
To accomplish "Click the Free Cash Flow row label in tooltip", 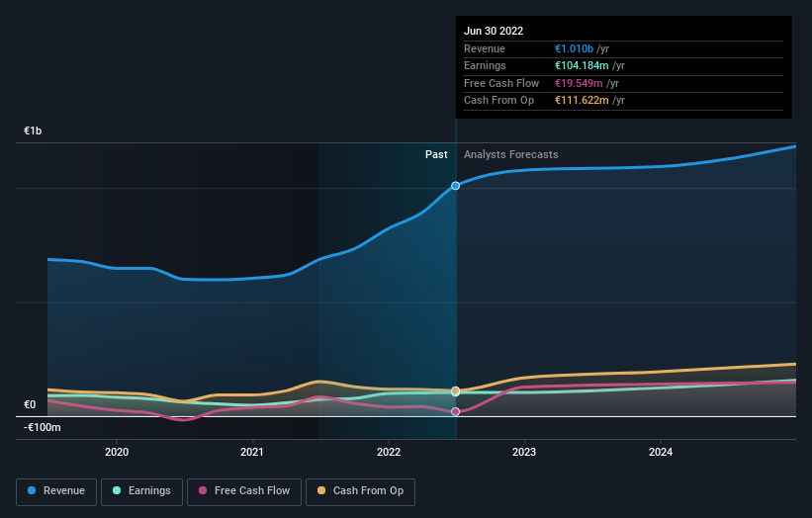I will [501, 83].
